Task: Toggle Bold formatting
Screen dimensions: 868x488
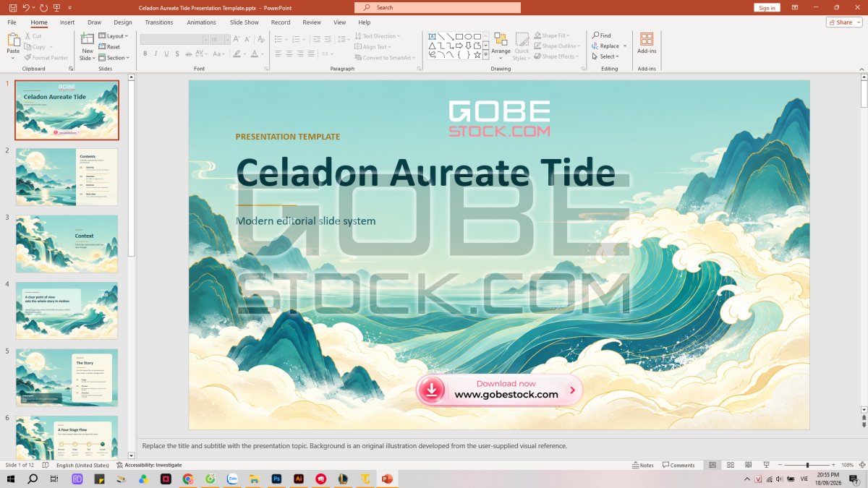Action: pyautogui.click(x=145, y=53)
